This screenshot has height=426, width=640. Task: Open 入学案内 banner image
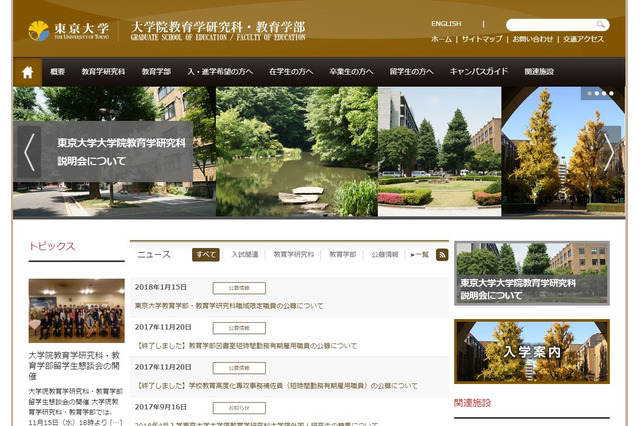[x=532, y=351]
